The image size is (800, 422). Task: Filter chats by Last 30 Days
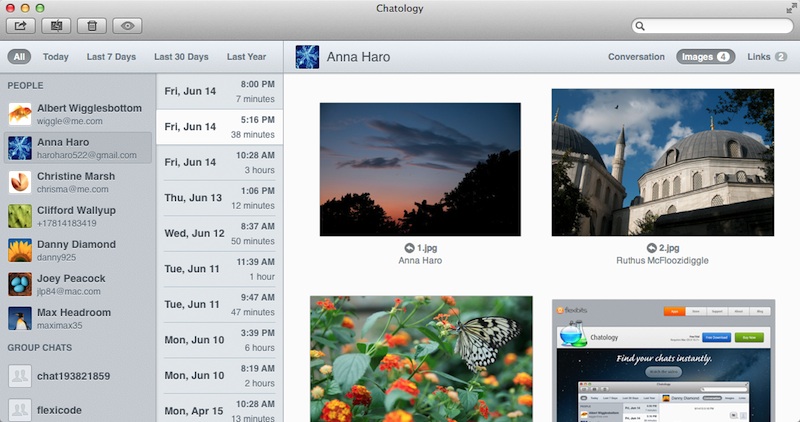pyautogui.click(x=181, y=57)
